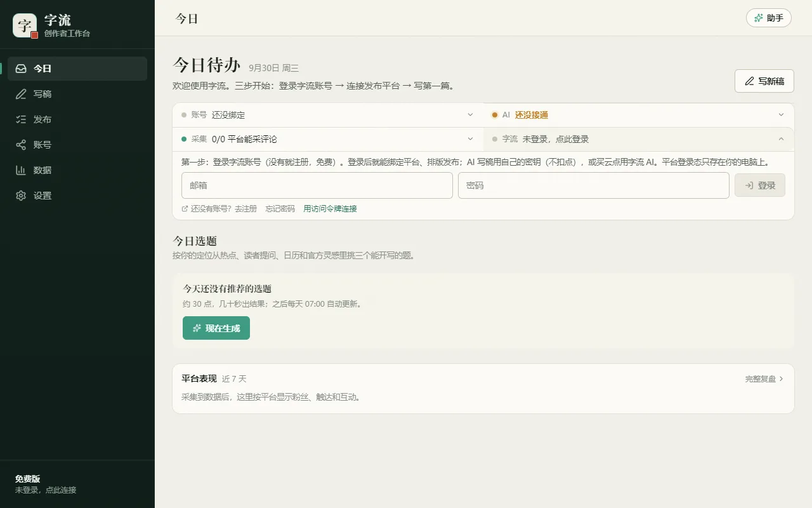Expand the 采集 0/0 平台能采评论 row

click(x=328, y=139)
